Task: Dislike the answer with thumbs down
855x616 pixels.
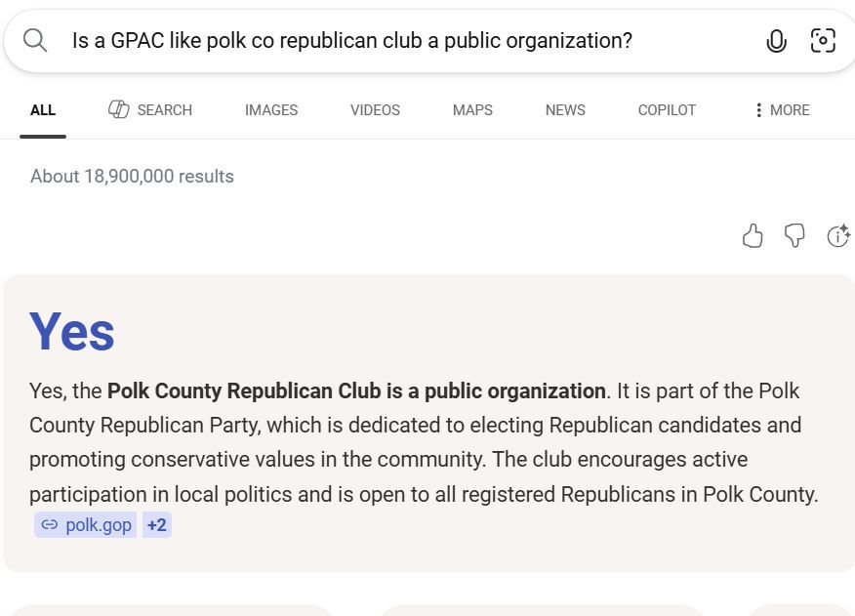Action: [794, 236]
